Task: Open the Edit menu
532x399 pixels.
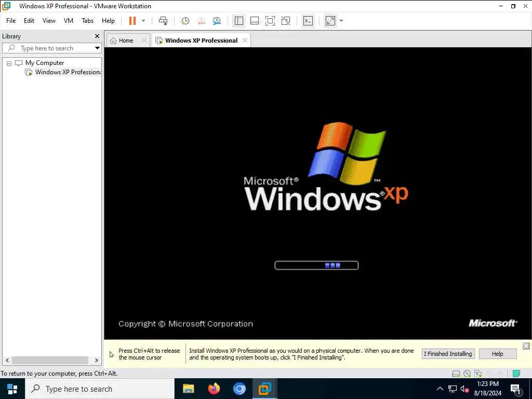Action: click(x=29, y=21)
